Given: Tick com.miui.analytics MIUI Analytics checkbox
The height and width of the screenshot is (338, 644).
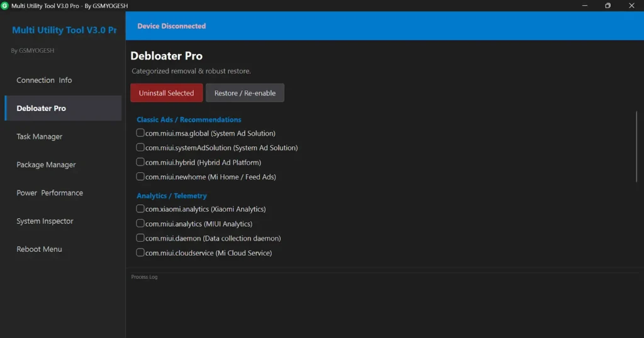Looking at the screenshot, I should point(140,223).
